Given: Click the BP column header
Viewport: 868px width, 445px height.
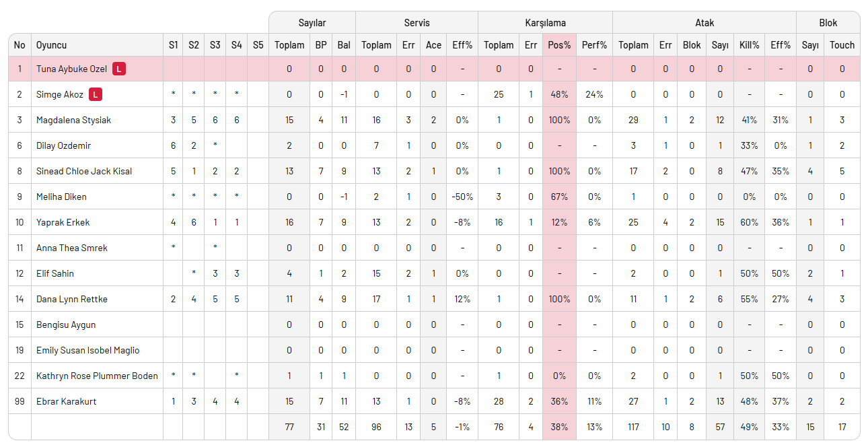Looking at the screenshot, I should [x=321, y=45].
